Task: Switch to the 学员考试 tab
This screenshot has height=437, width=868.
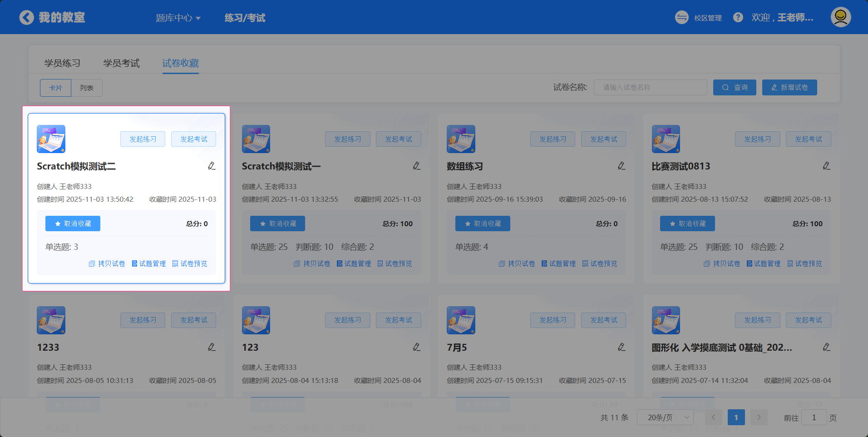Action: pyautogui.click(x=121, y=63)
